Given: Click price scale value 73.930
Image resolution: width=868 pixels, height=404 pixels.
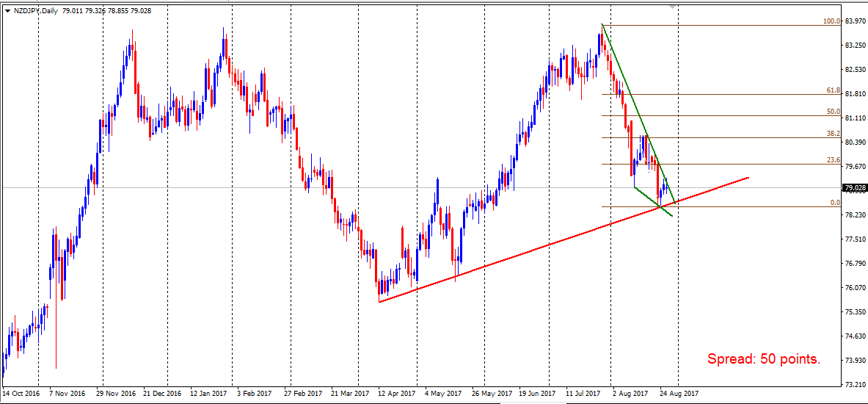Looking at the screenshot, I should (x=856, y=360).
